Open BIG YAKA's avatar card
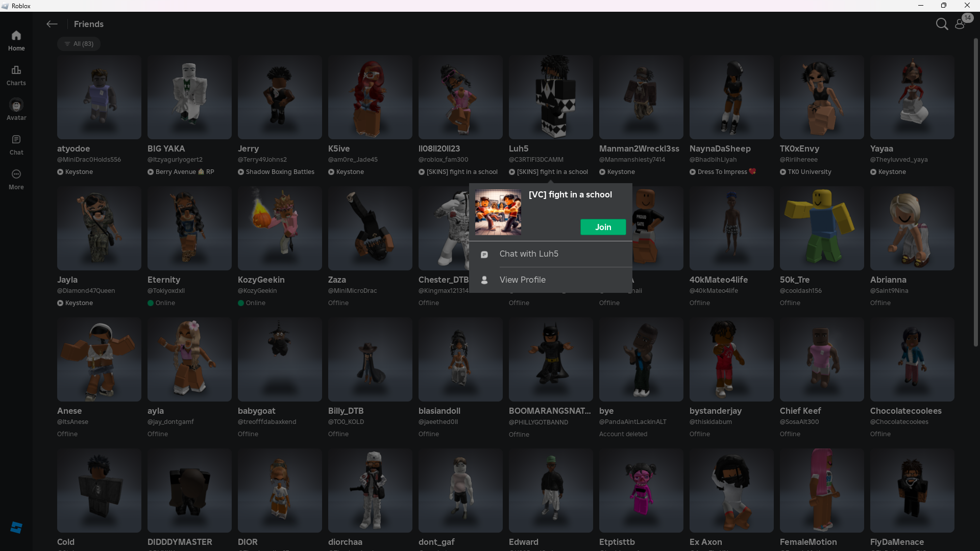Screen dimensions: 980x551 click(x=189, y=97)
